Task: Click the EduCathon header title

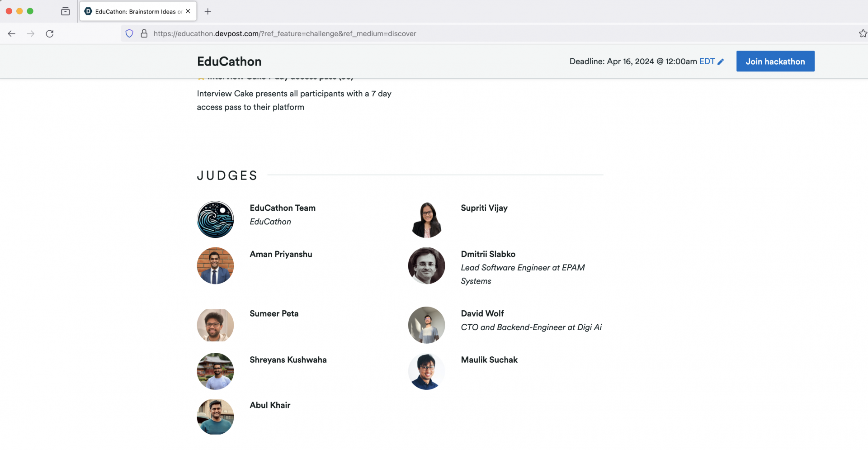Action: click(229, 62)
